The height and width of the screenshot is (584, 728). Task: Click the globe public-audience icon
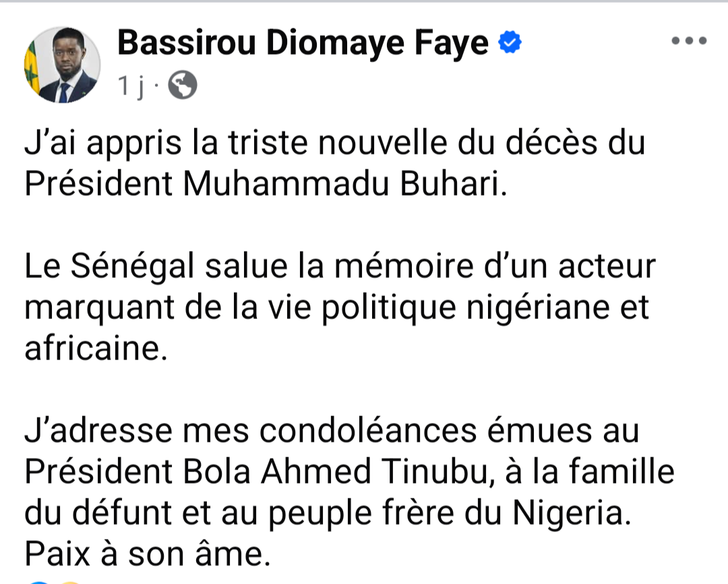[182, 85]
